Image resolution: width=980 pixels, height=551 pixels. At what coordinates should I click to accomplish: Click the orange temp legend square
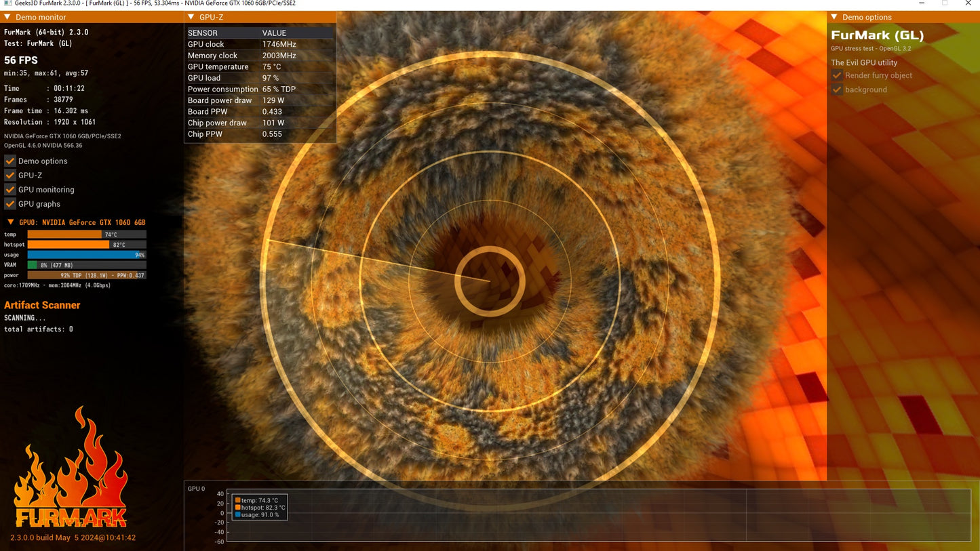pyautogui.click(x=238, y=500)
